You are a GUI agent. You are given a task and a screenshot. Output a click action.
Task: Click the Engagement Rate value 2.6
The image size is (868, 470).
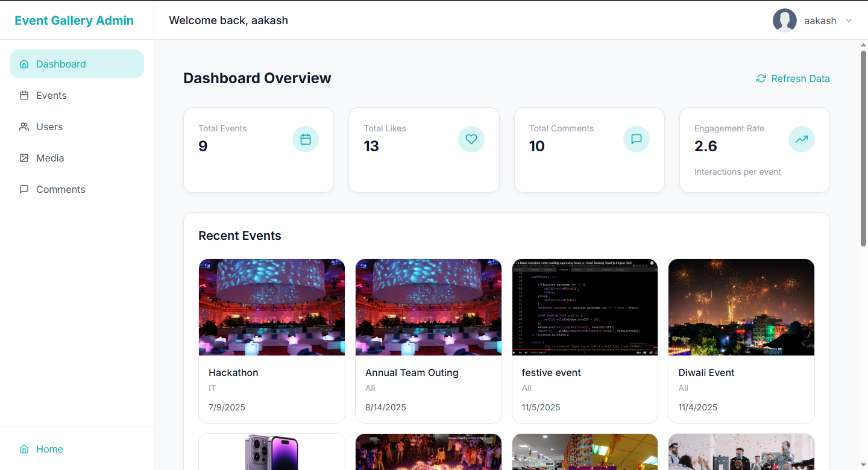tap(706, 146)
